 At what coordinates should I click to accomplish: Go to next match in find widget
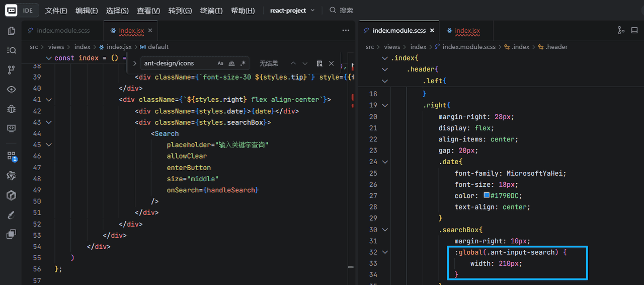(305, 63)
